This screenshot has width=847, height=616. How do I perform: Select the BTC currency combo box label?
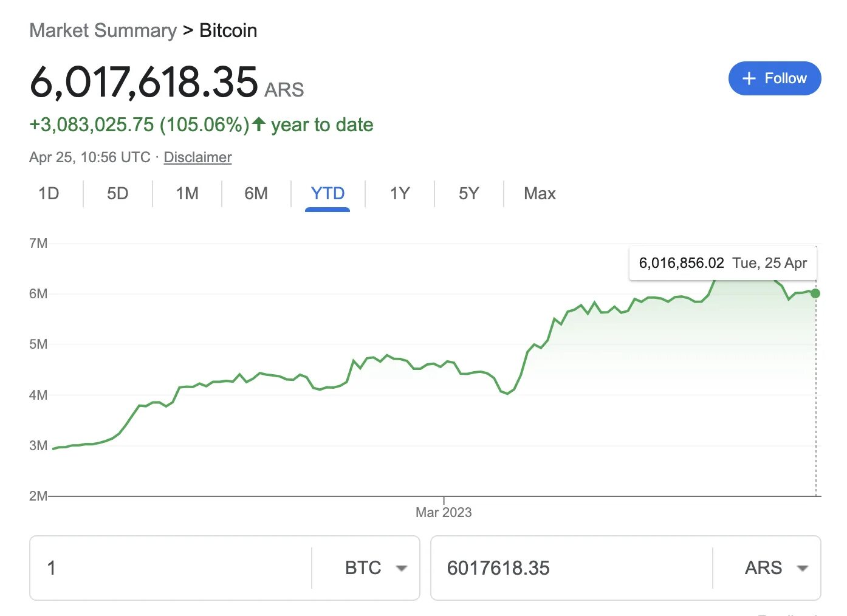pyautogui.click(x=363, y=568)
